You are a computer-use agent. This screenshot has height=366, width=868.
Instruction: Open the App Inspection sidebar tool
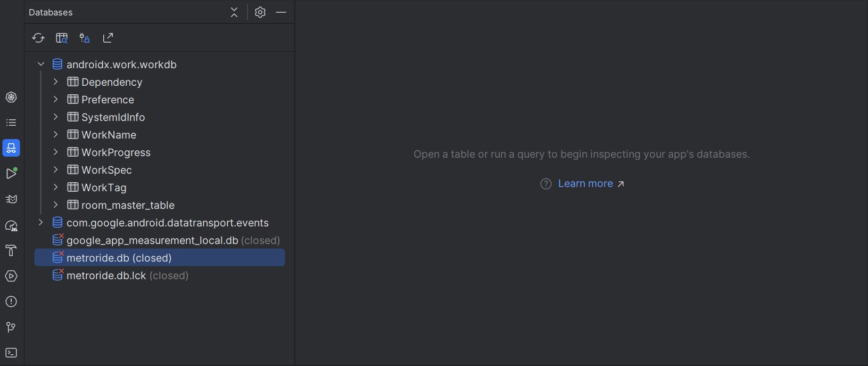(x=11, y=148)
